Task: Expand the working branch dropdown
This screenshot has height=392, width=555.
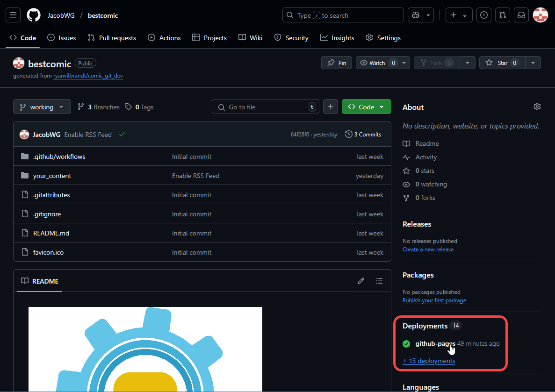Action: tap(42, 107)
